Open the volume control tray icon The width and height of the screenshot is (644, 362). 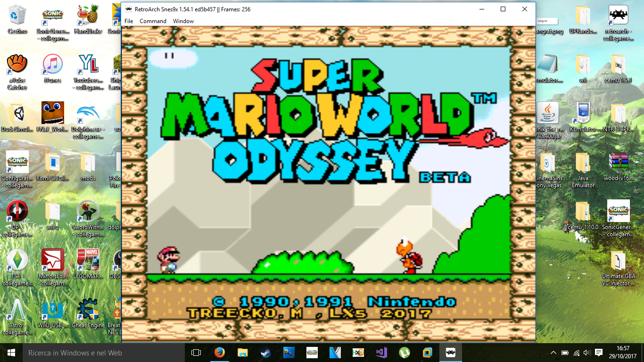point(586,353)
